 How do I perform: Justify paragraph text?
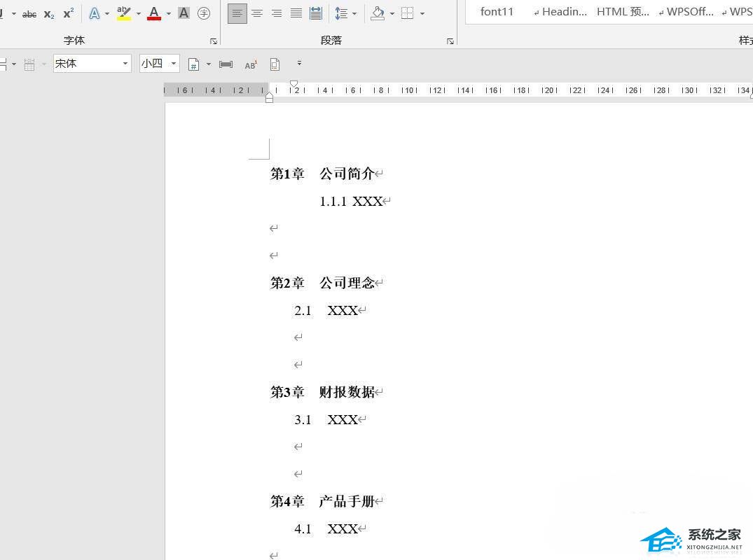pos(296,13)
